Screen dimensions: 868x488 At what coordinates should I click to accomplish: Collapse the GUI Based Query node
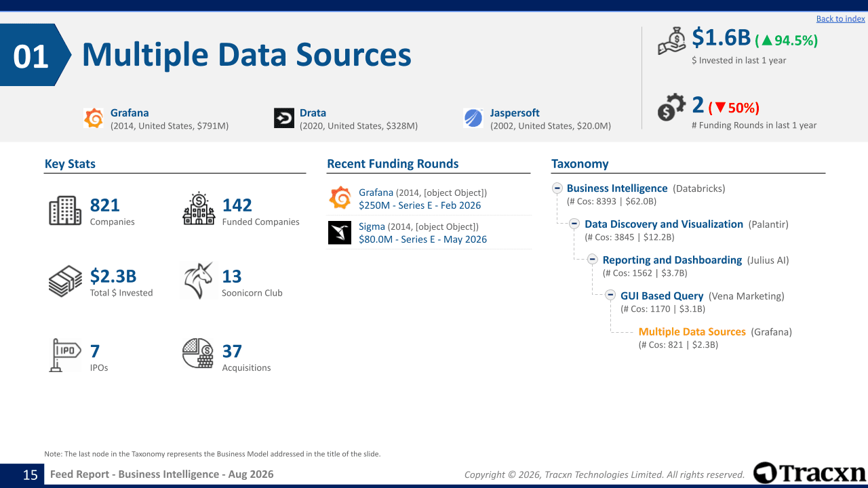pos(610,296)
